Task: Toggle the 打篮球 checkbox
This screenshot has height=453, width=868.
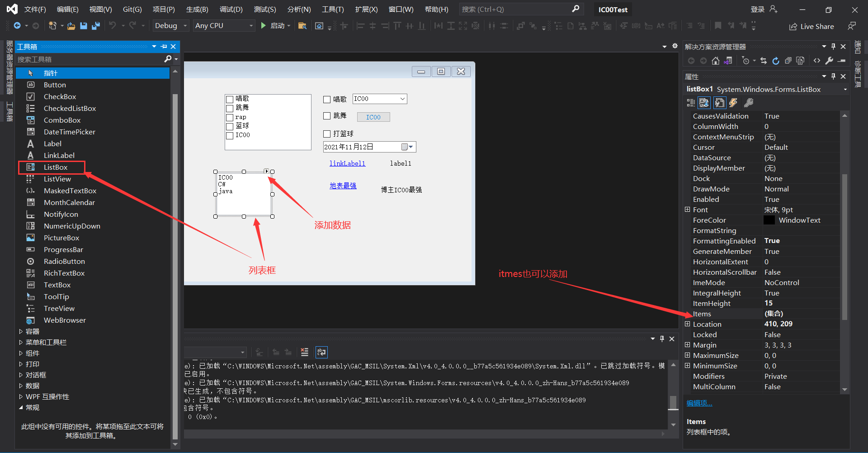Action: (327, 134)
